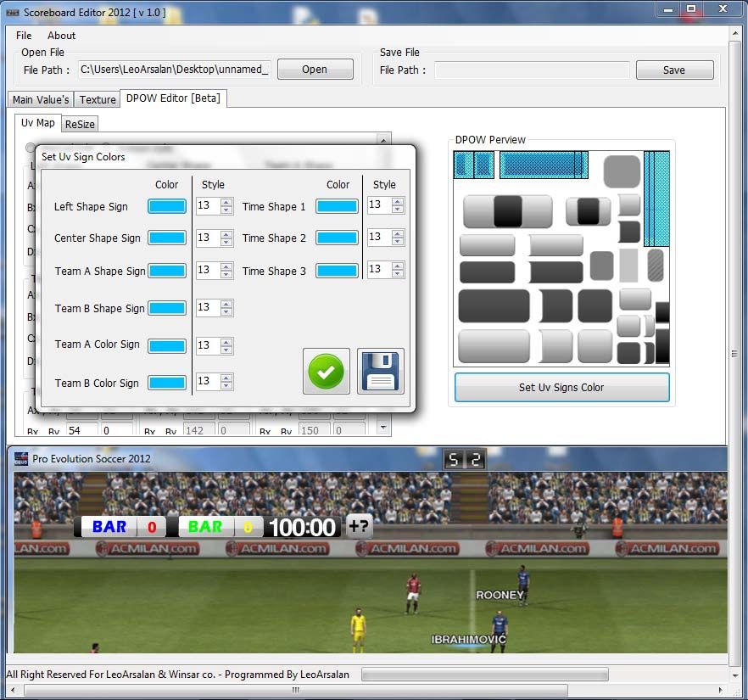Click the floppy disk save icon
This screenshot has height=700, width=748.
coord(380,371)
